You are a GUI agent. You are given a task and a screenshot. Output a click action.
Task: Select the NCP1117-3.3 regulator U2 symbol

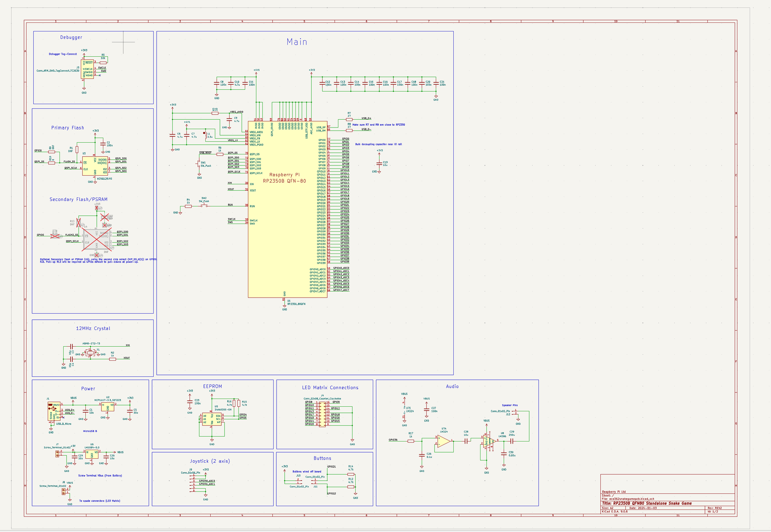click(107, 407)
